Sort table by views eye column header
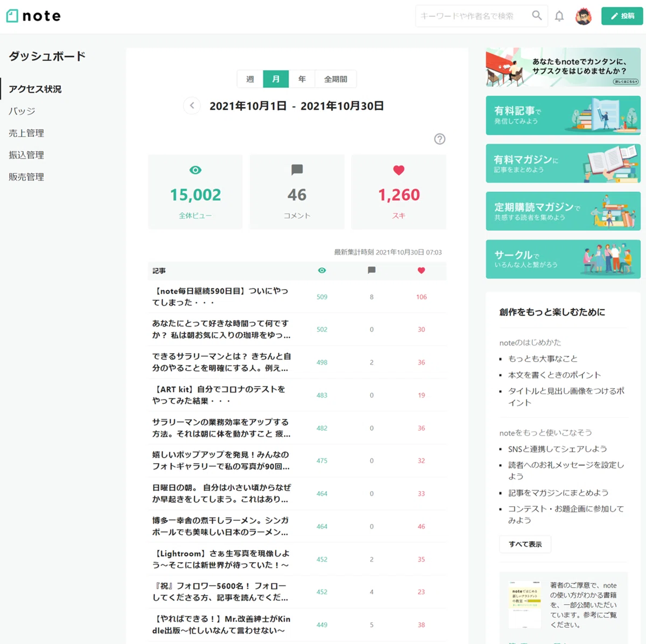646x644 pixels. pyautogui.click(x=322, y=270)
